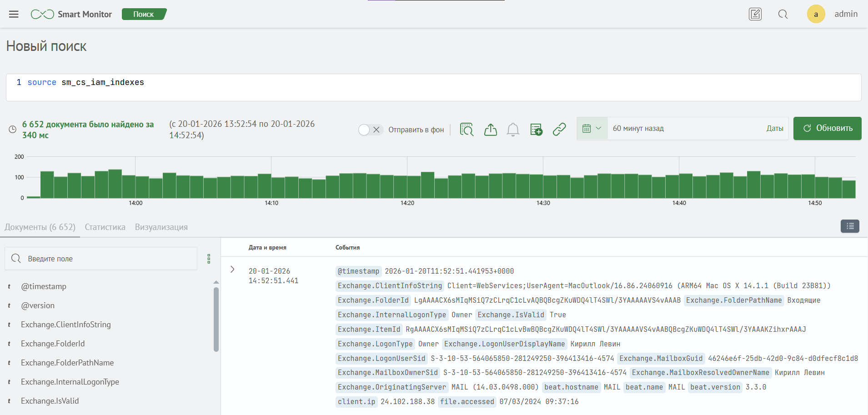Image resolution: width=868 pixels, height=415 pixels.
Task: Select the Exchange.IsValid sidebar field
Action: 50,401
